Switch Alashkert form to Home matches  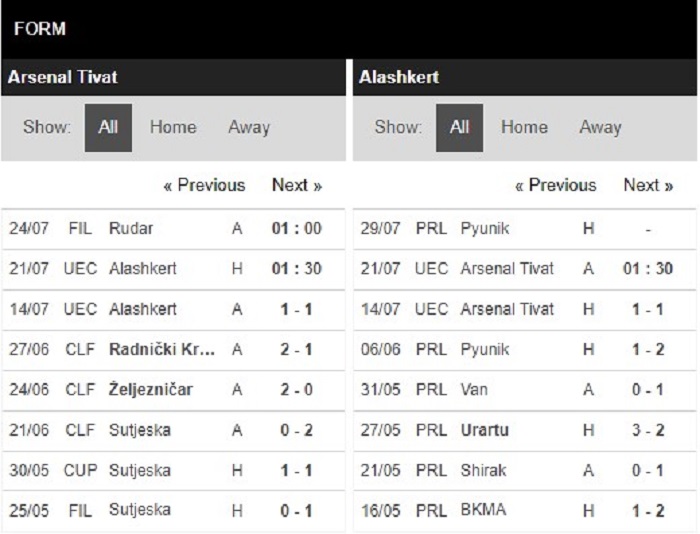(x=524, y=127)
